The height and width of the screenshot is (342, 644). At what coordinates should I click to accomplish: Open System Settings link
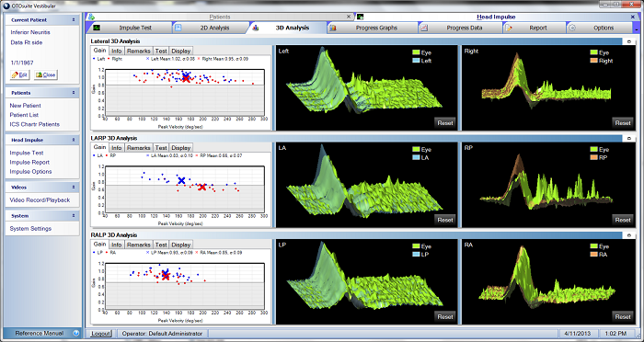point(30,229)
